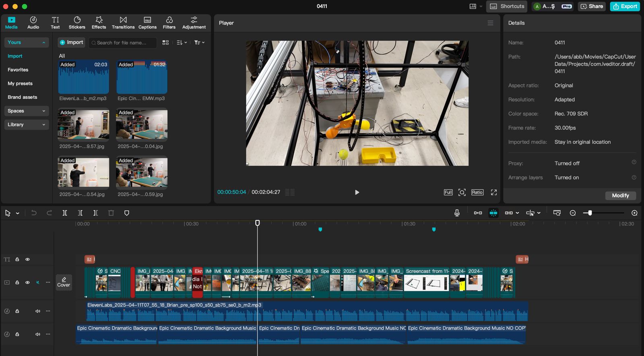Click the trash Delete icon in timeline toolbar
This screenshot has width=644, height=356.
coord(111,213)
